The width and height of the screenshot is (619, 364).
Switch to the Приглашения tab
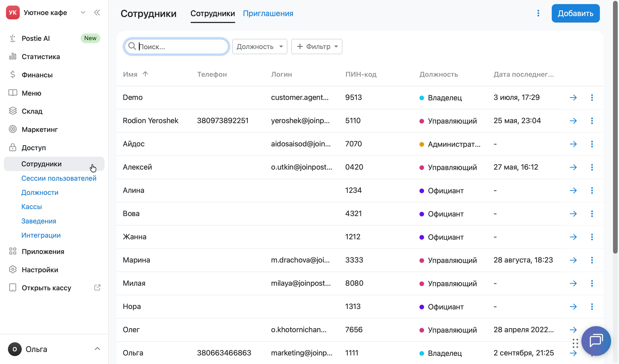click(x=268, y=13)
